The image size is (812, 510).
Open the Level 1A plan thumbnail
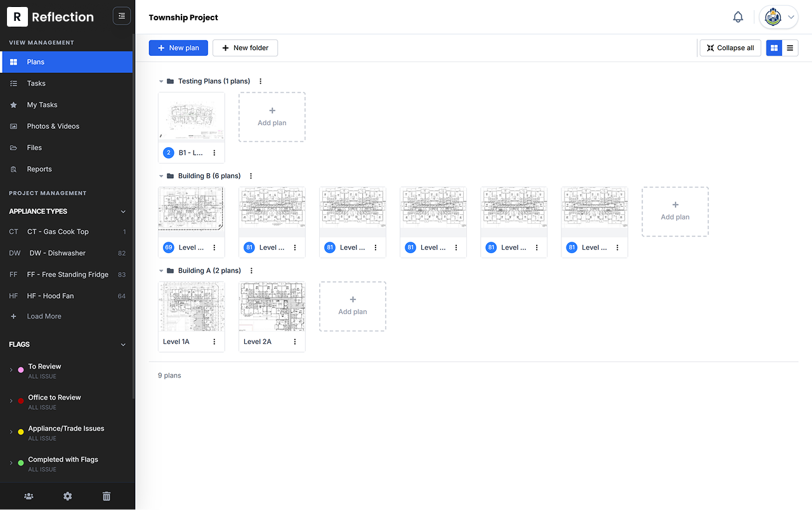(x=192, y=307)
